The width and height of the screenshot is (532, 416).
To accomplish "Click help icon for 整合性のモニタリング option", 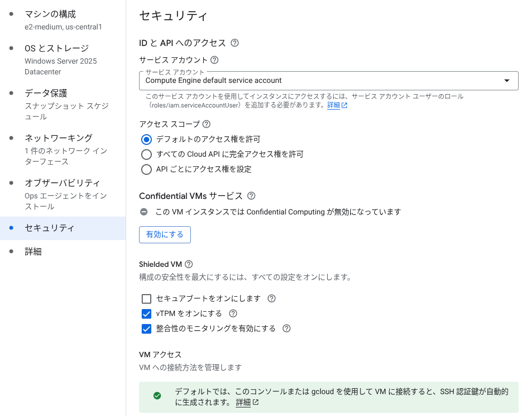I will click(287, 328).
